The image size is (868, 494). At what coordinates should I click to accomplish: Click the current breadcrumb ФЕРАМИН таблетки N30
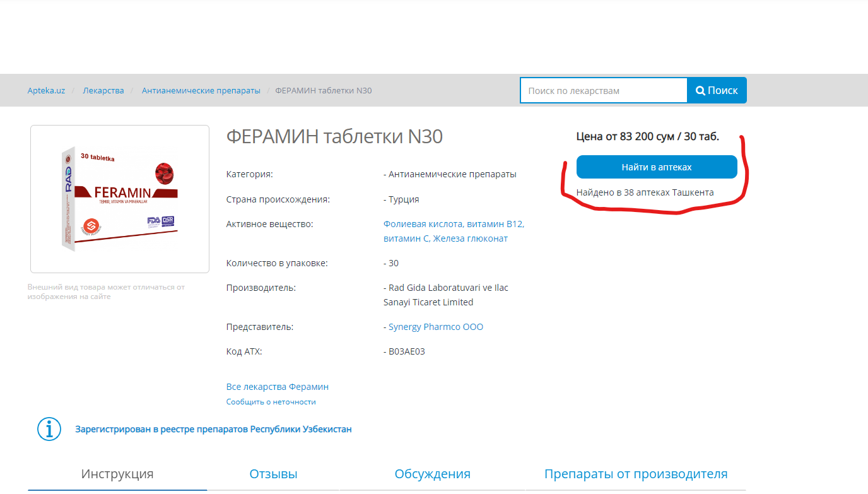(324, 91)
